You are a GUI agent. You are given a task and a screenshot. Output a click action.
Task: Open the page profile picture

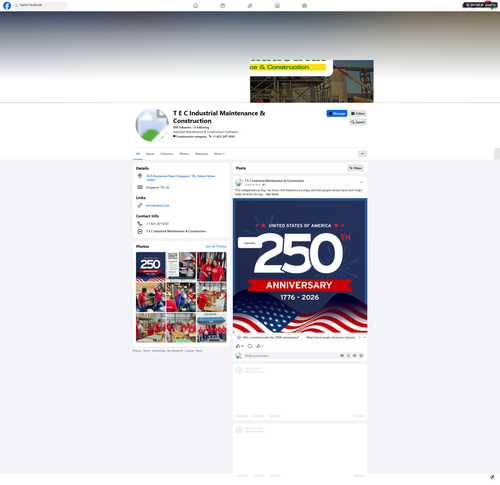tap(152, 125)
